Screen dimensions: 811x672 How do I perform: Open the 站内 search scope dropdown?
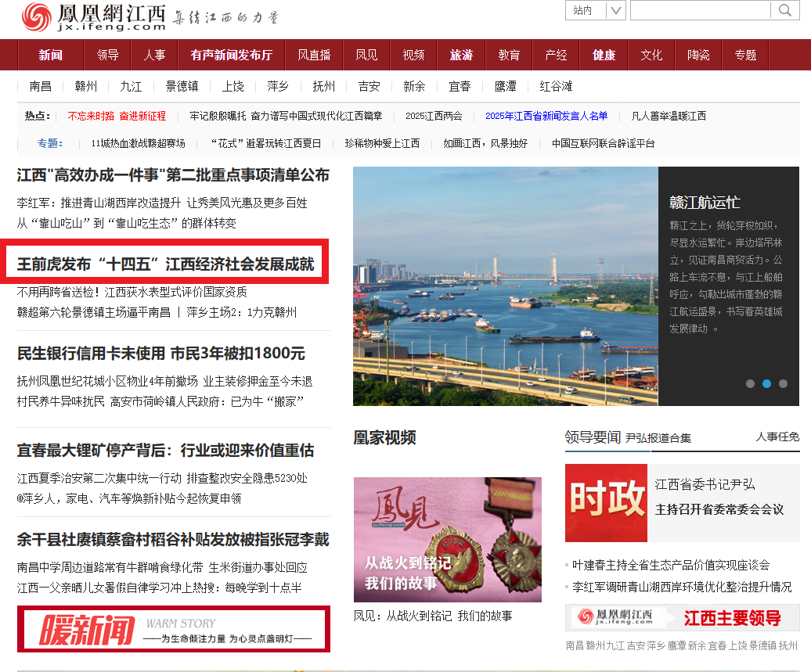[595, 10]
